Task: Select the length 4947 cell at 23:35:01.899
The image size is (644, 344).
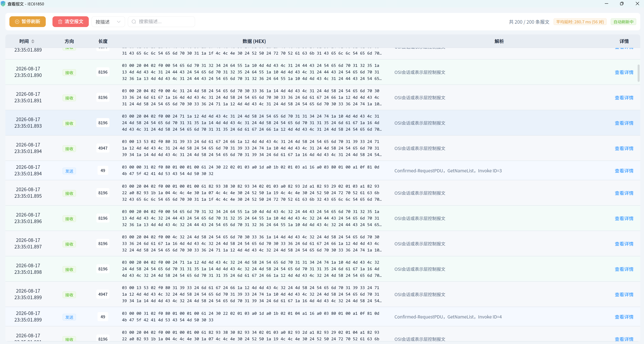Action: (103, 294)
